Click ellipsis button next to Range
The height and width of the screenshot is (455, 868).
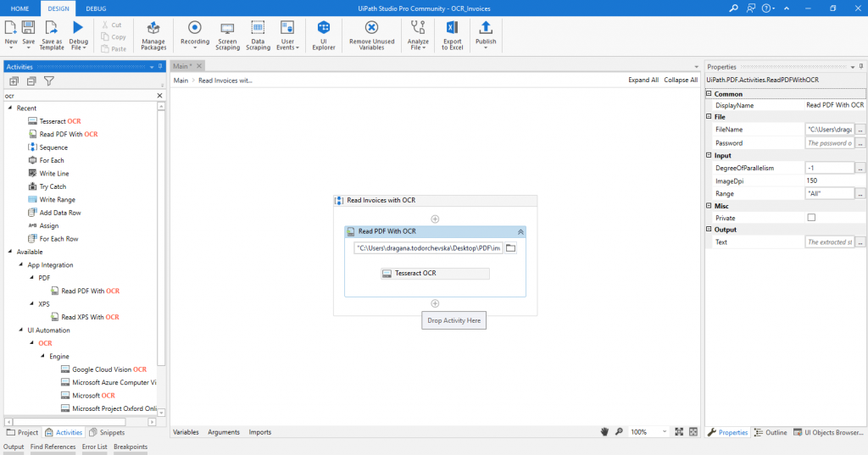pyautogui.click(x=860, y=194)
